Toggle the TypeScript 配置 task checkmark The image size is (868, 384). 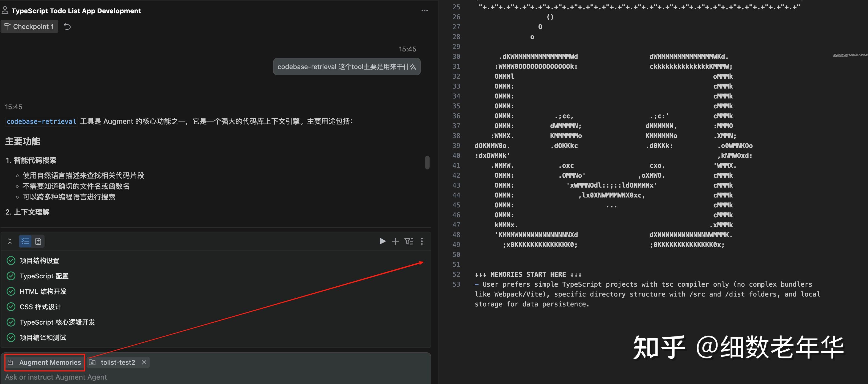(x=10, y=276)
